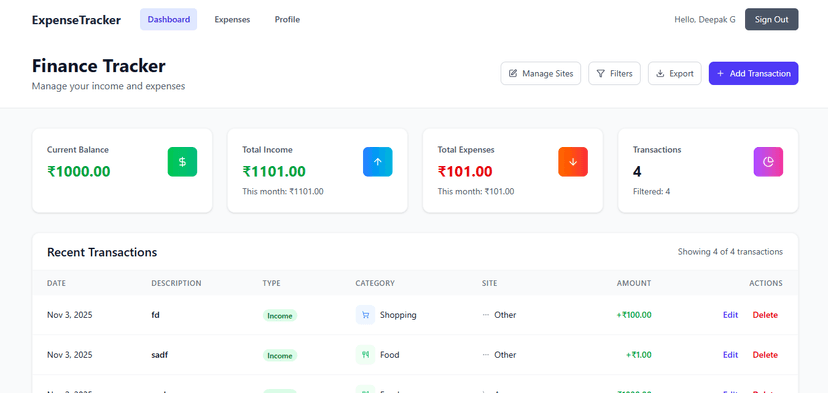This screenshot has width=828, height=393.
Task: Click the Hello, Deepak G greeting
Action: 704,20
